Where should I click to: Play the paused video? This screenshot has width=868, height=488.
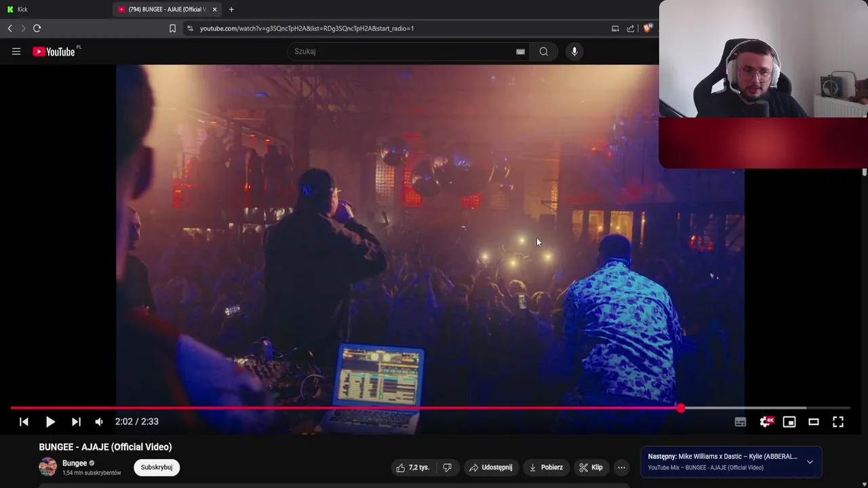coord(50,422)
